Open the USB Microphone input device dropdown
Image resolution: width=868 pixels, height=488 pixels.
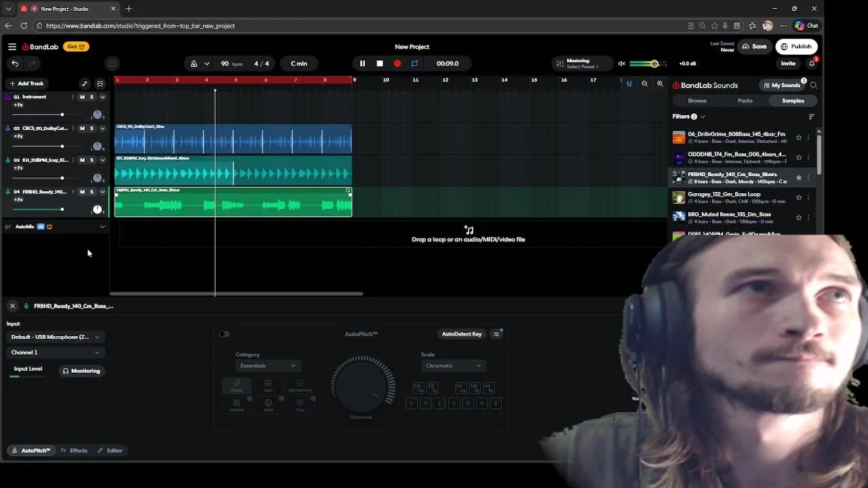[56, 337]
